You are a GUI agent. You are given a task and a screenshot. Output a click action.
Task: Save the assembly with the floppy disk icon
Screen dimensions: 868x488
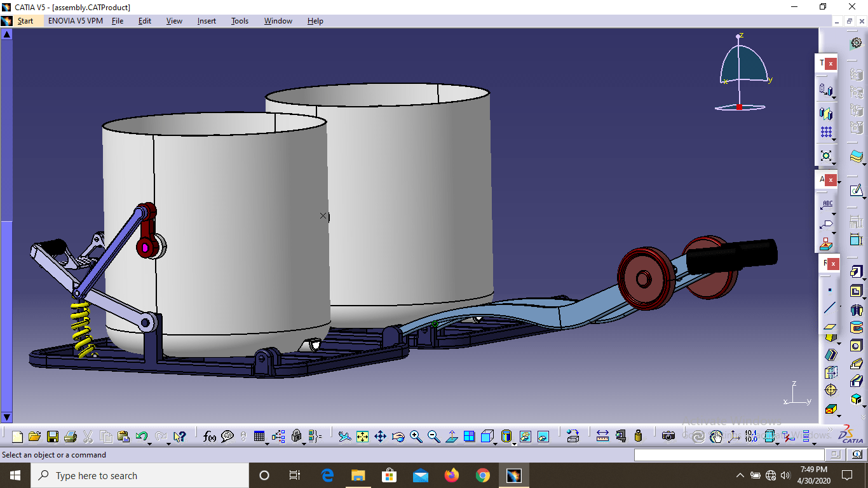pyautogui.click(x=53, y=437)
